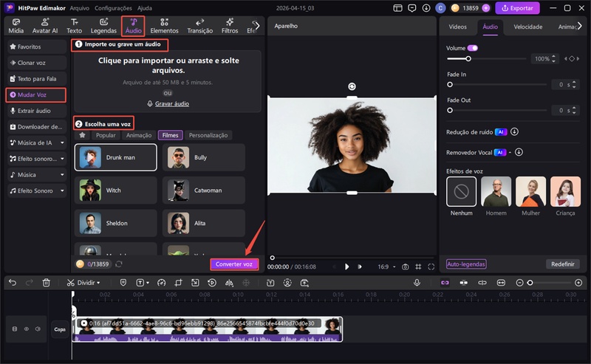This screenshot has width=591, height=364.
Task: Click the undo arrow in timeline toolbar
Action: point(11,282)
